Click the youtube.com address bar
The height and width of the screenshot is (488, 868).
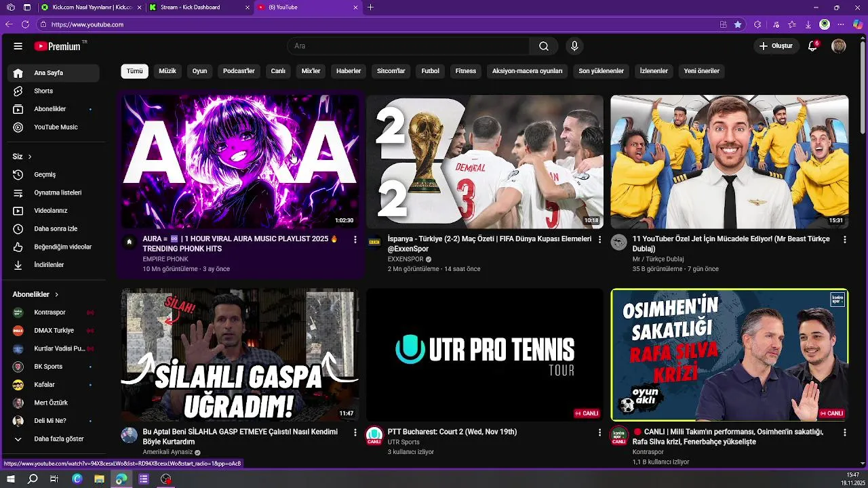(380, 24)
